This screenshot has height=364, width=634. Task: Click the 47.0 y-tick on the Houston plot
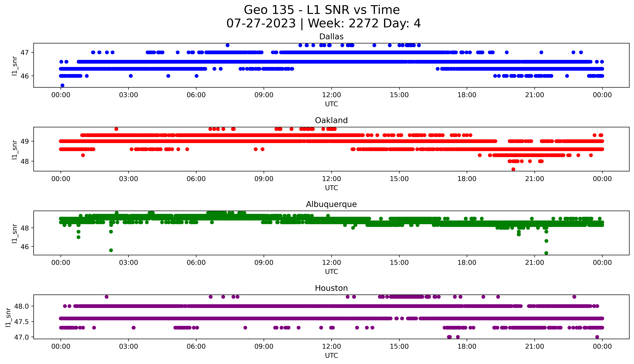[22, 337]
